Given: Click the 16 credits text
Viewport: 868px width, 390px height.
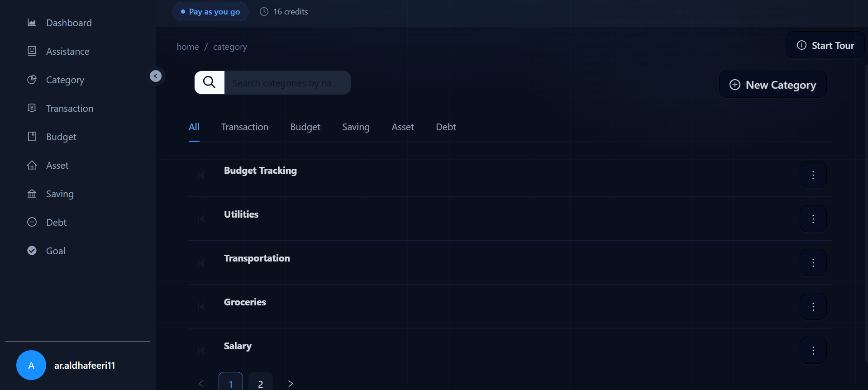Looking at the screenshot, I should 291,12.
